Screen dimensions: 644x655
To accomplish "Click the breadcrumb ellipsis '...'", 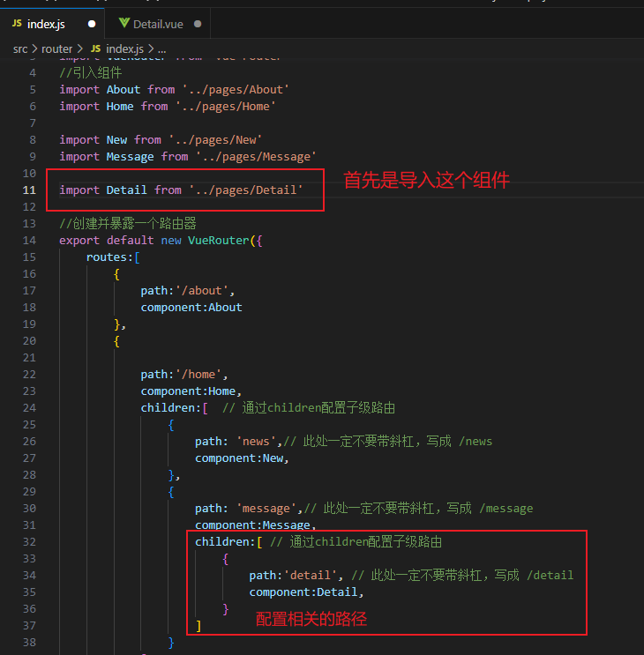I will tap(162, 49).
